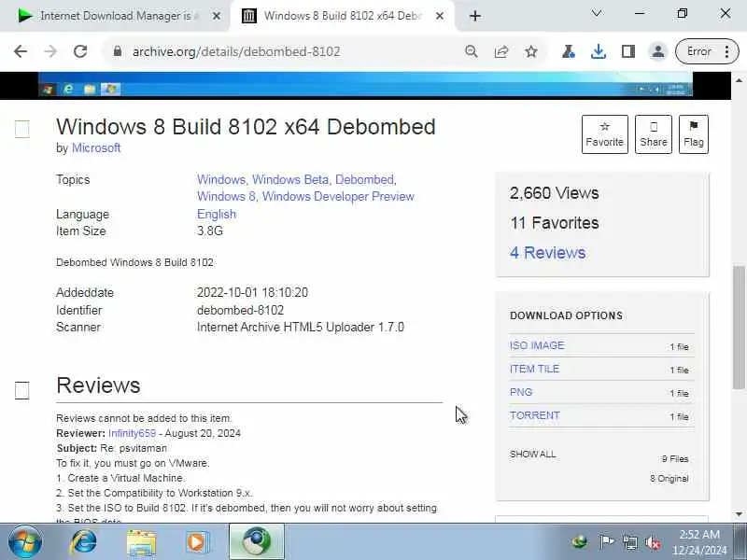The width and height of the screenshot is (747, 560).
Task: Share this page using the address bar icon
Action: pos(501,51)
